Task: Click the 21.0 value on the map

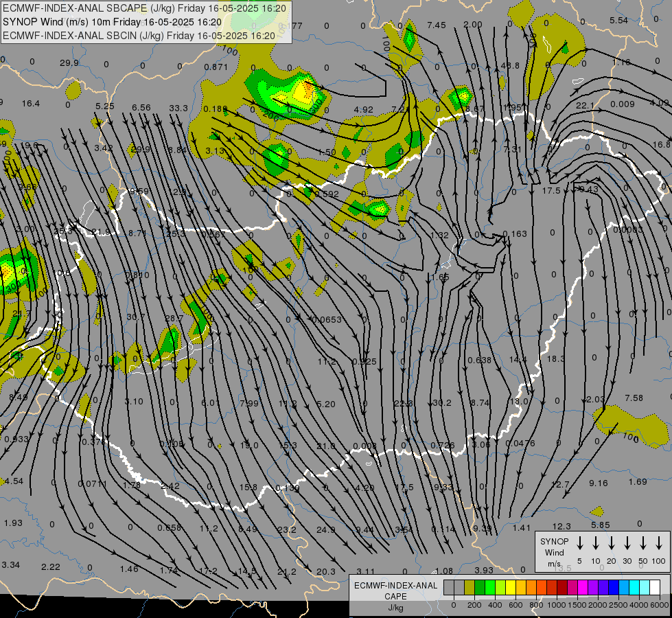Action: click(x=326, y=446)
